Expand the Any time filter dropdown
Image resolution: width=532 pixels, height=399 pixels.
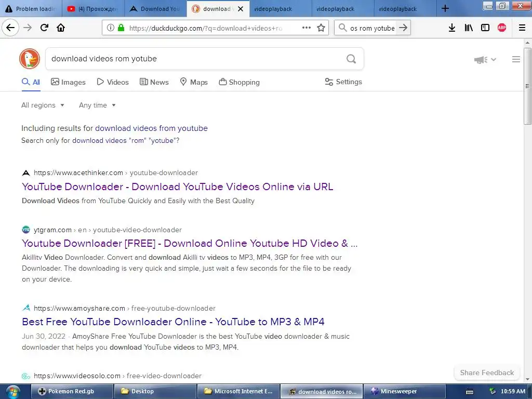tap(97, 105)
